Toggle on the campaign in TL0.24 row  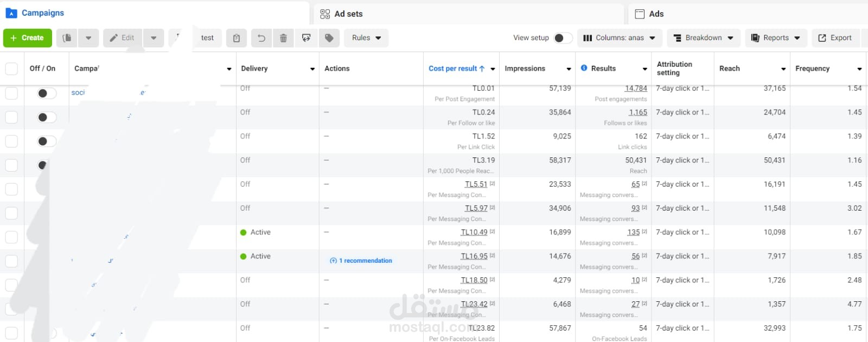47,117
